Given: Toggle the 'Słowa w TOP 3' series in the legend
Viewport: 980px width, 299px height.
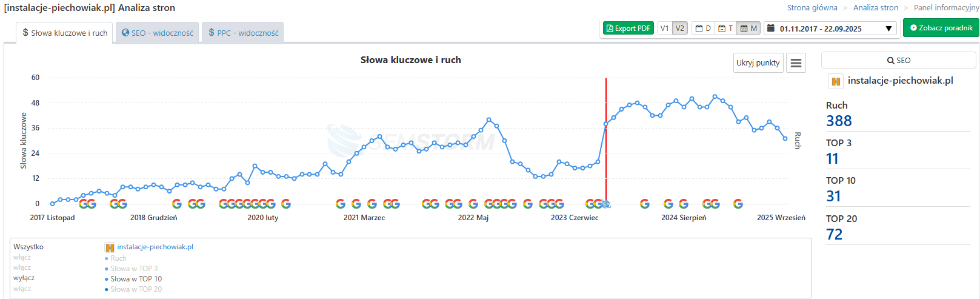Looking at the screenshot, I should click(x=134, y=269).
